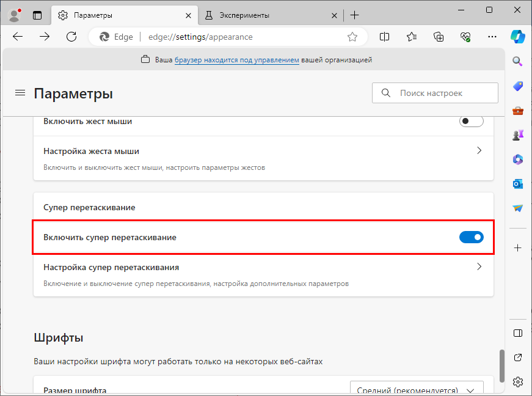
Task: Switch to the Эксперименты tab
Action: coord(271,15)
